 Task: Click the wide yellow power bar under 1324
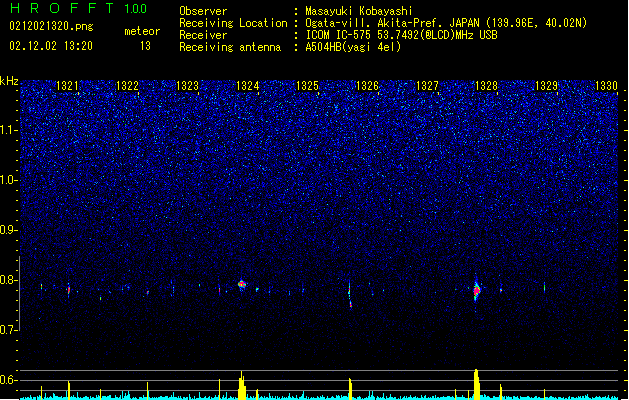242,386
